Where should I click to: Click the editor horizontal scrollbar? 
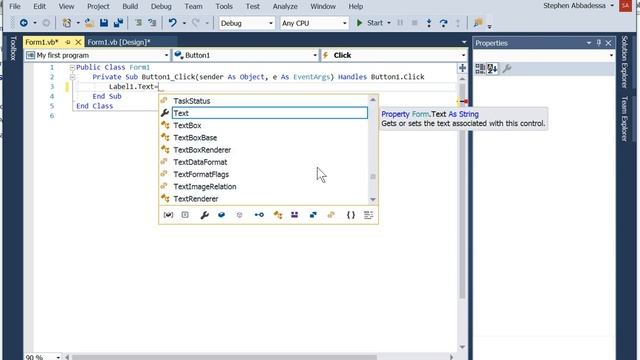coord(224,357)
